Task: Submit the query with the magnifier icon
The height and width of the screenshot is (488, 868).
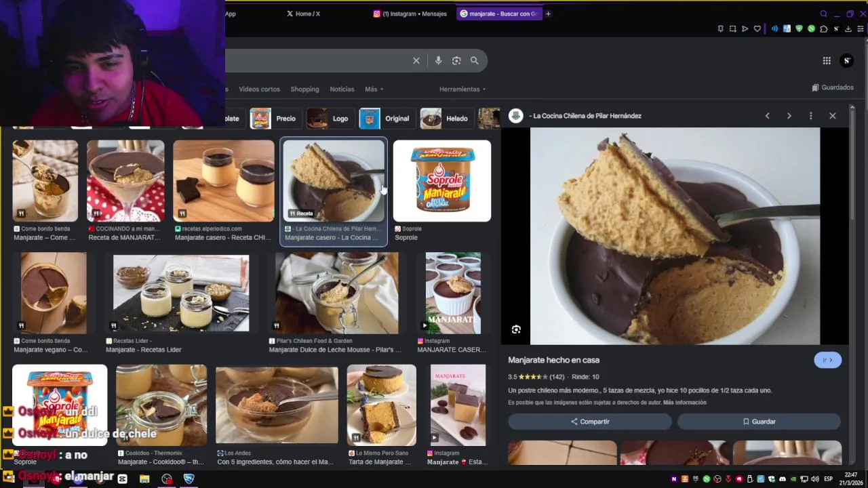Action: (475, 60)
